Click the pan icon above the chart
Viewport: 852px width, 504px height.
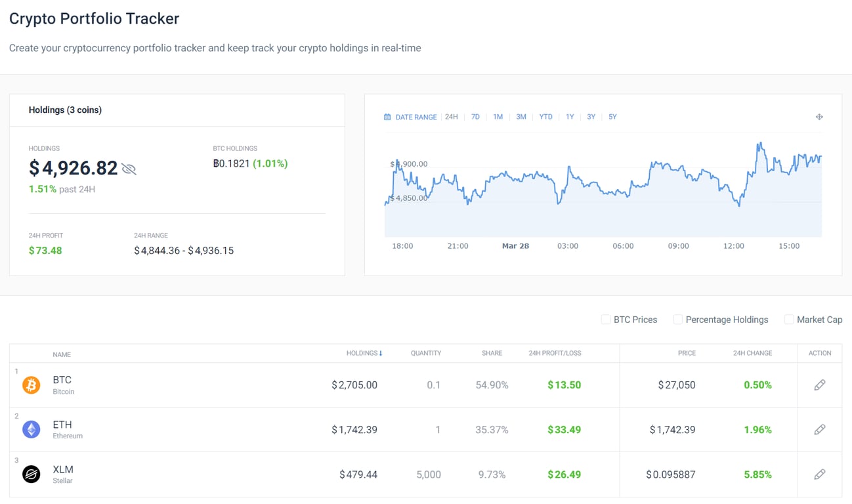click(x=819, y=116)
